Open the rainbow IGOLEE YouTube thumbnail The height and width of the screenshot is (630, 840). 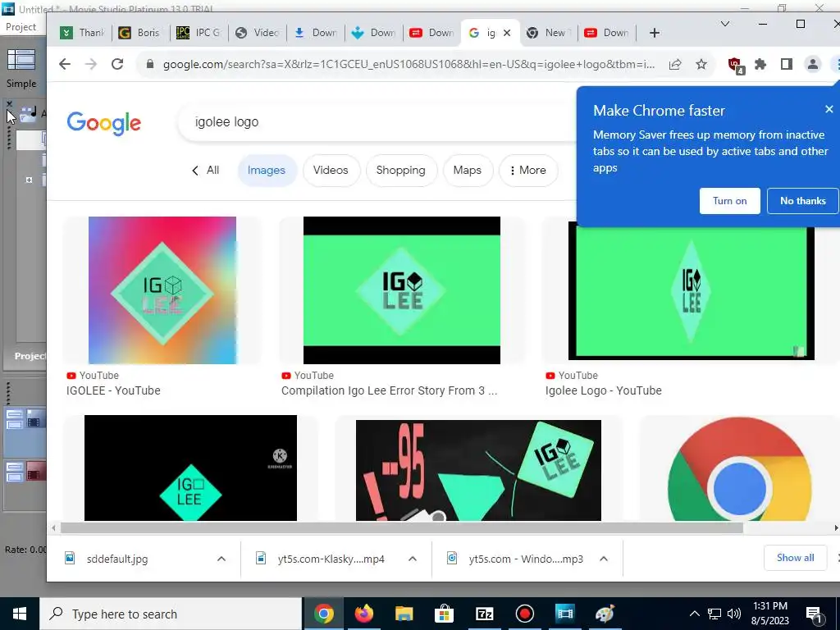click(x=162, y=290)
